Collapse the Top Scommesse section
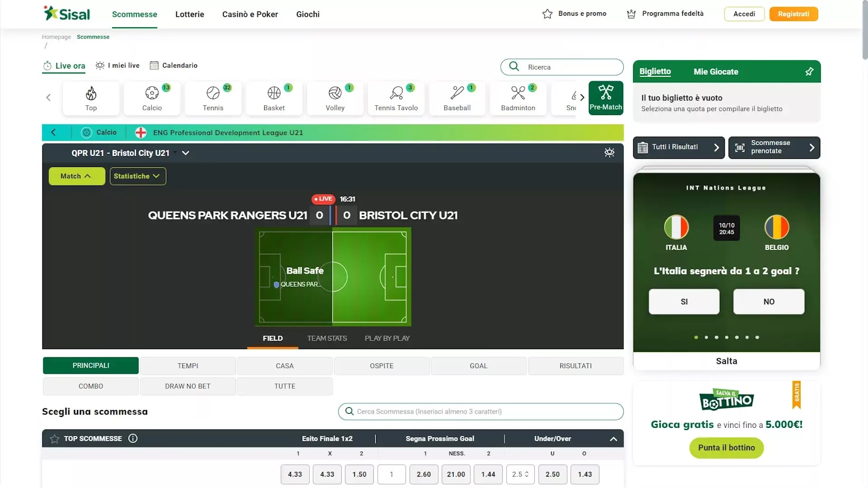The image size is (868, 488). tap(613, 439)
